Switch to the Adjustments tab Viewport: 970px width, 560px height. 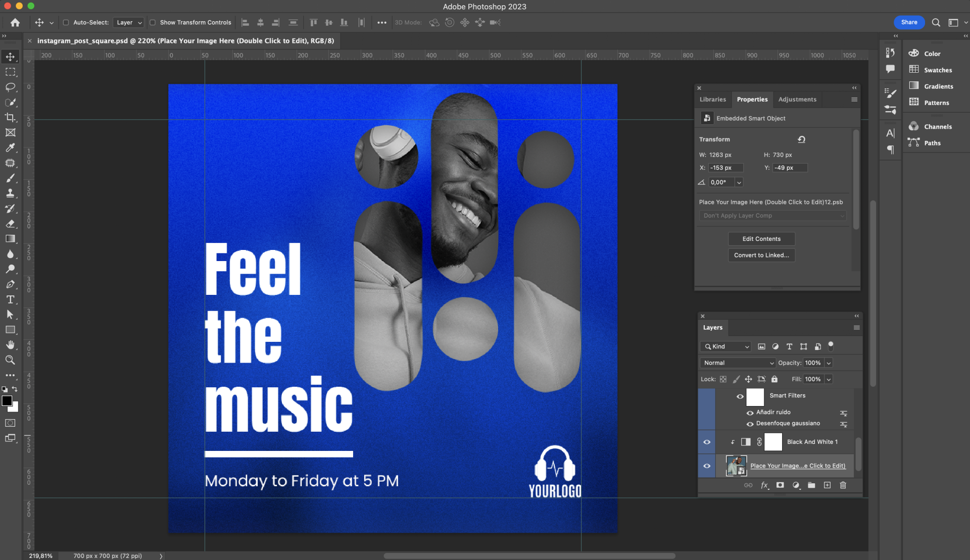[797, 99]
